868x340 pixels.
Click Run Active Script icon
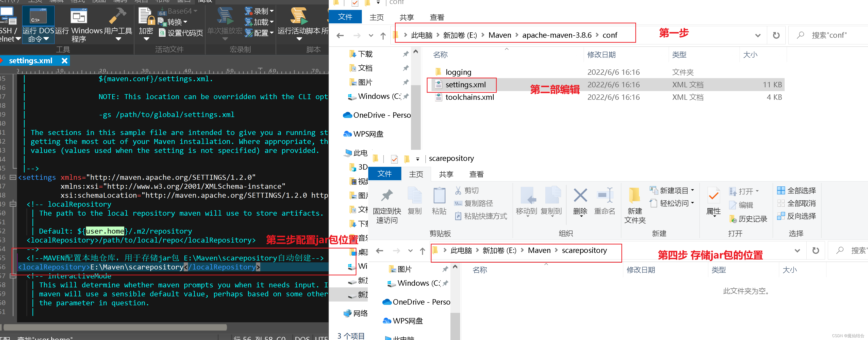point(299,16)
